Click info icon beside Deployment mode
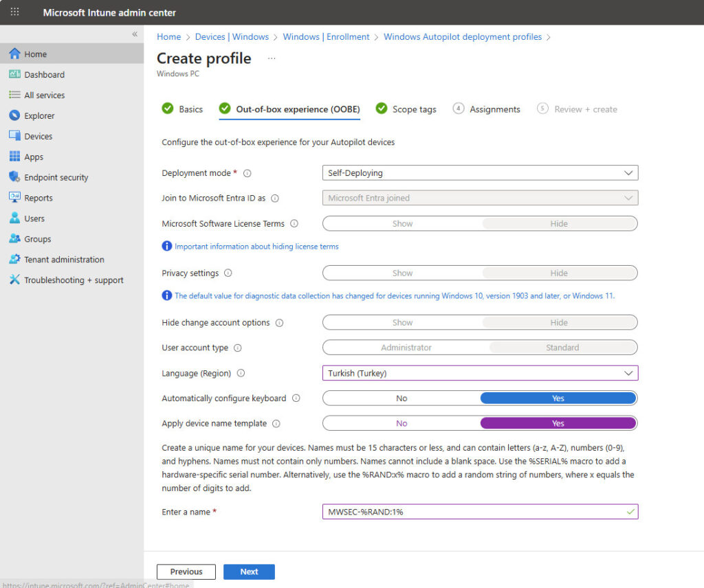This screenshot has width=704, height=588. [247, 174]
